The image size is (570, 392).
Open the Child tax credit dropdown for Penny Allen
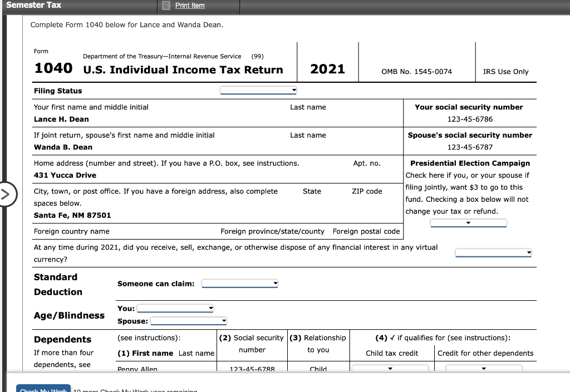pyautogui.click(x=390, y=368)
